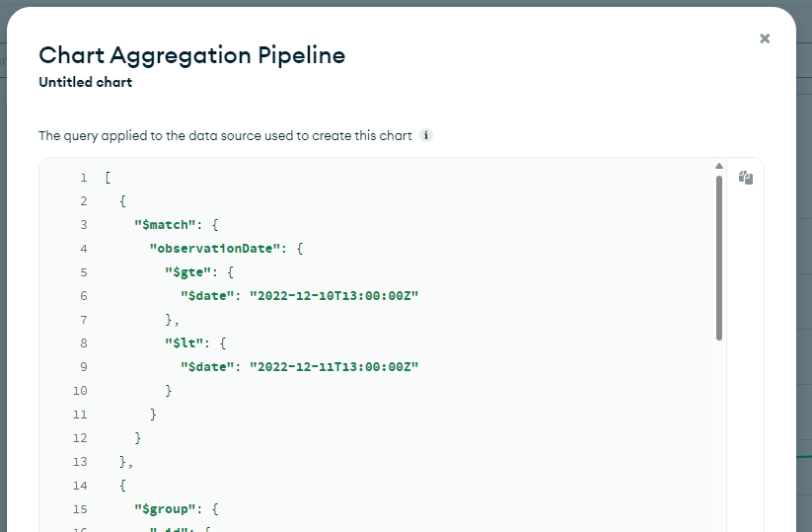Click line number 14 in the gutter
812x532 pixels.
[80, 486]
